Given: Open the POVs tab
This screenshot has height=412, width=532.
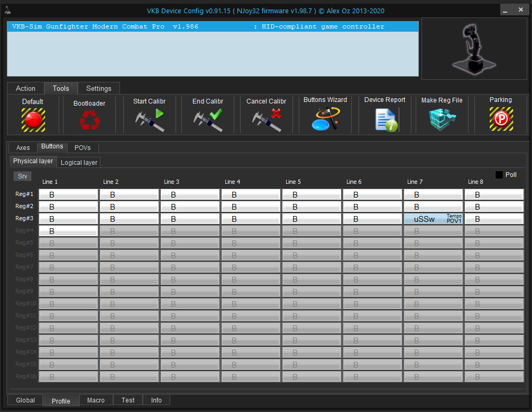Looking at the screenshot, I should click(x=83, y=148).
